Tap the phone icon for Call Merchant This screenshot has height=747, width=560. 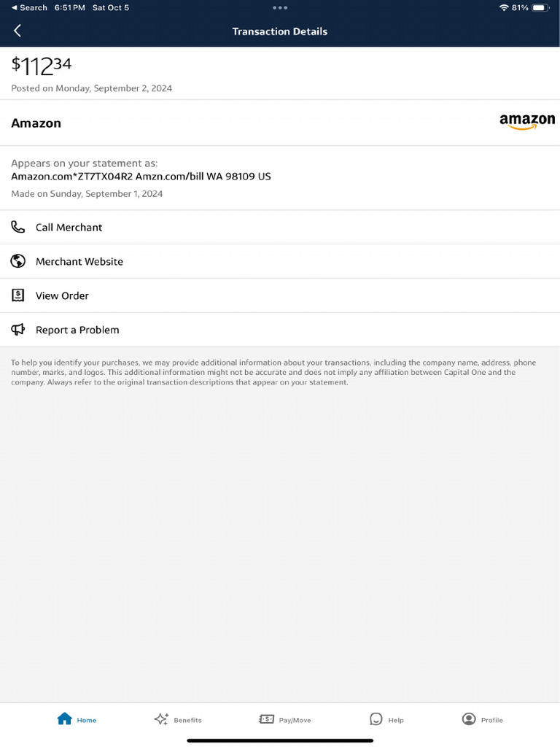18,227
